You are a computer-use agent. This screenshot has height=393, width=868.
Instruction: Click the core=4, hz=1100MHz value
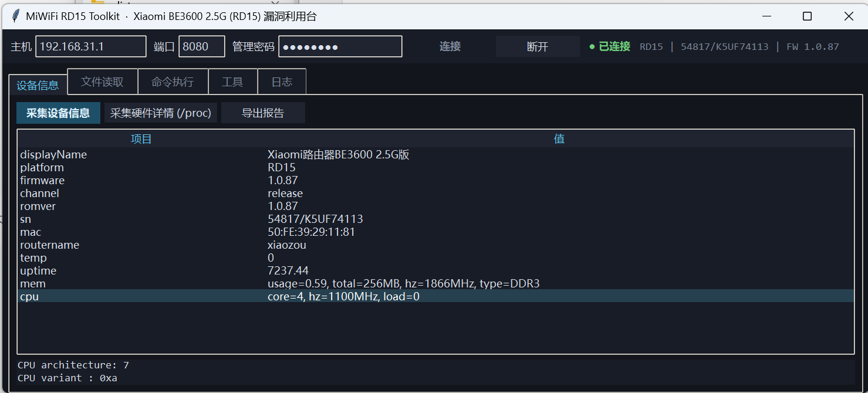343,297
